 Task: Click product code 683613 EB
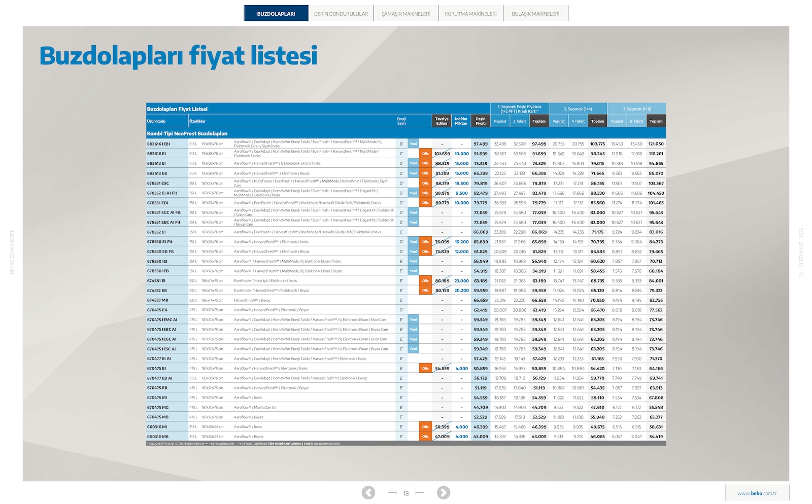(157, 173)
